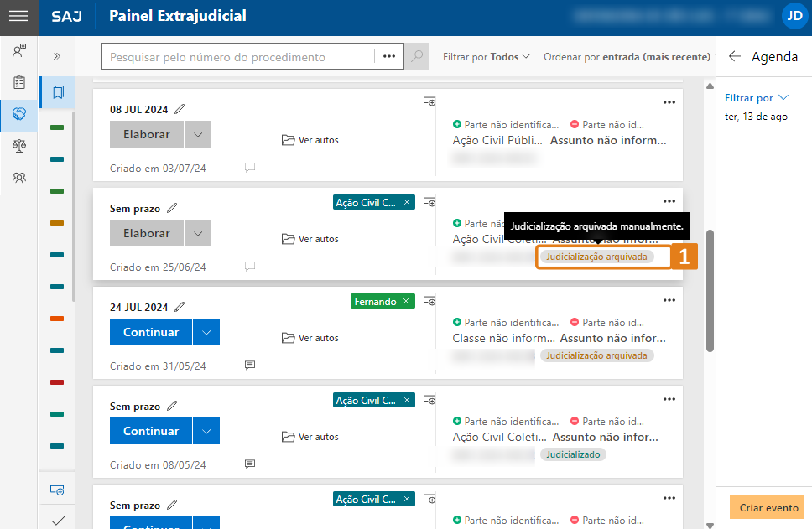Open more options on the card created 25/06/24

click(669, 201)
